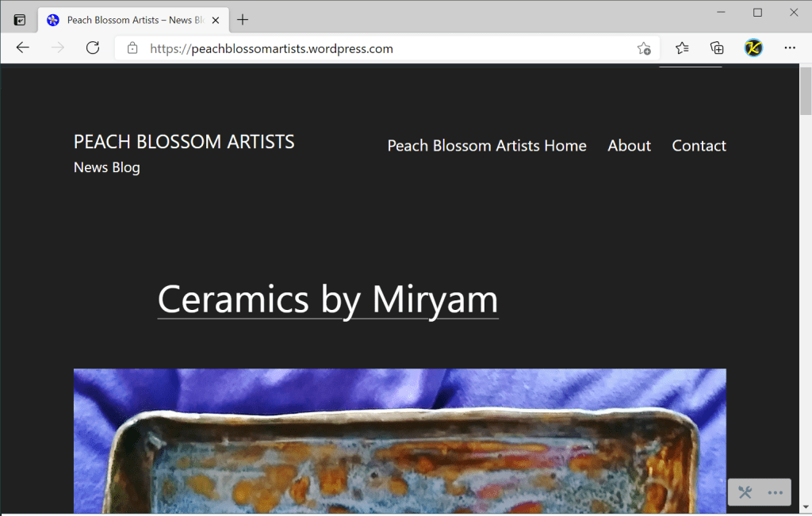Open Settings and more ellipsis menu

coord(790,48)
